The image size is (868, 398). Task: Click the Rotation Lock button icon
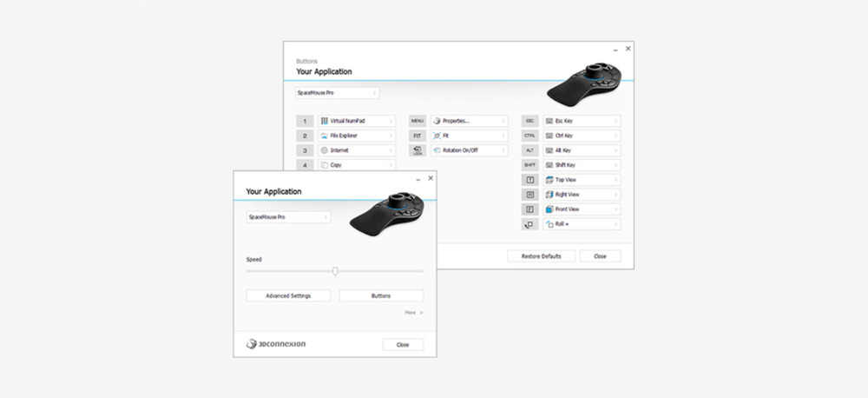pos(418,150)
